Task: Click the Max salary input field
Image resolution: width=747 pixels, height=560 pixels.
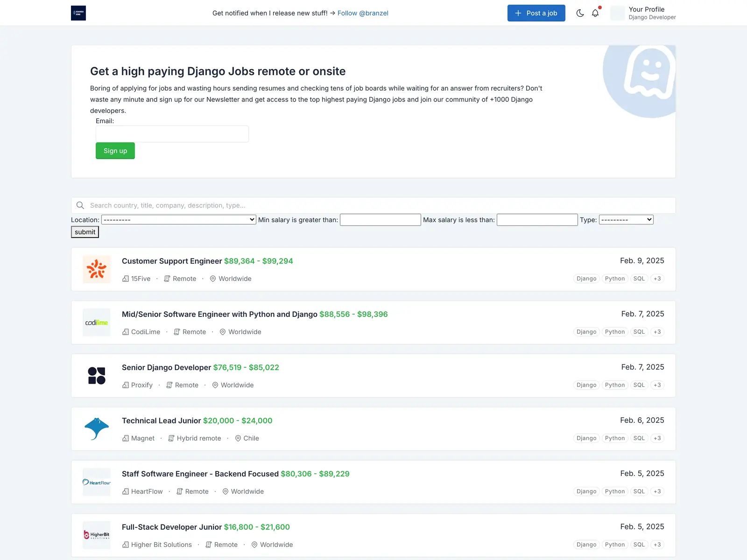Action: (537, 220)
